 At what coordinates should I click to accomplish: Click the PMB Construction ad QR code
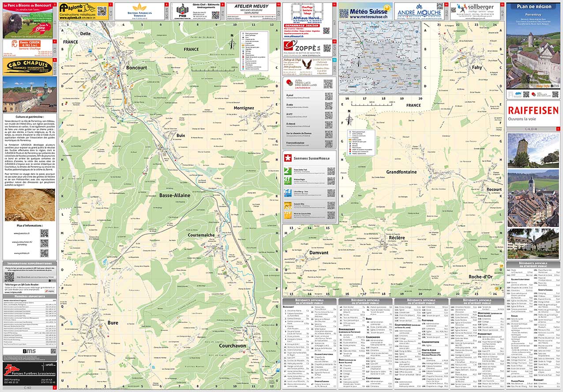(215, 15)
